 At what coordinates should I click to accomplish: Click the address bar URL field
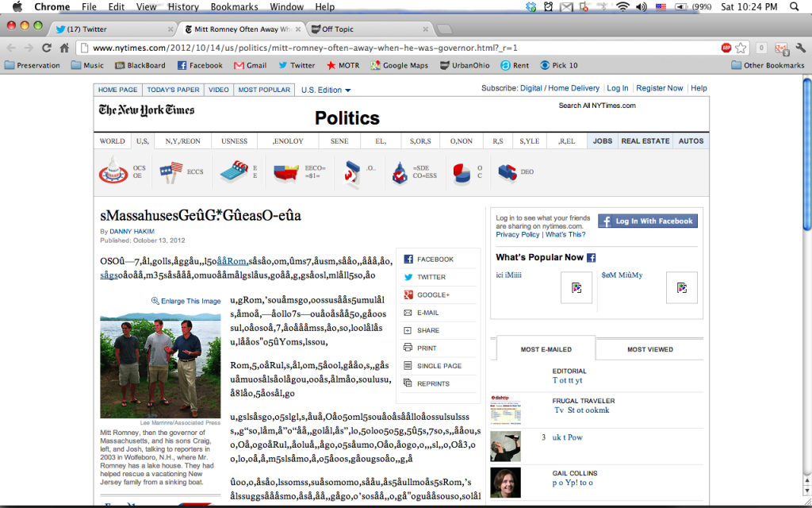[x=404, y=48]
